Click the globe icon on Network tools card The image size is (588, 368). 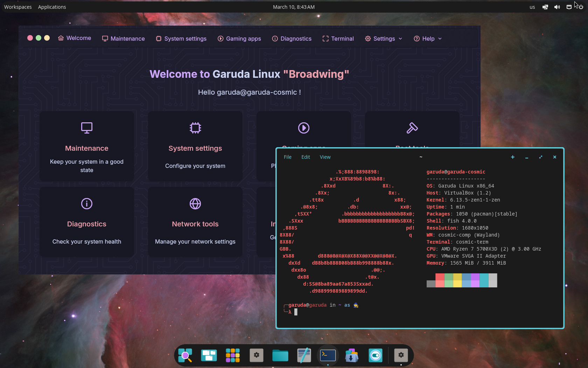pyautogui.click(x=195, y=204)
